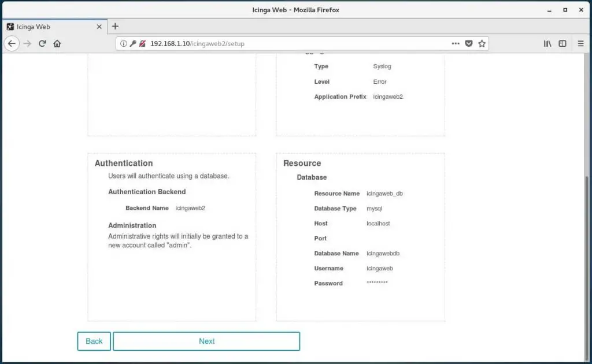Open the Firefox hamburger menu
Screen dimensions: 592x364
tap(580, 44)
